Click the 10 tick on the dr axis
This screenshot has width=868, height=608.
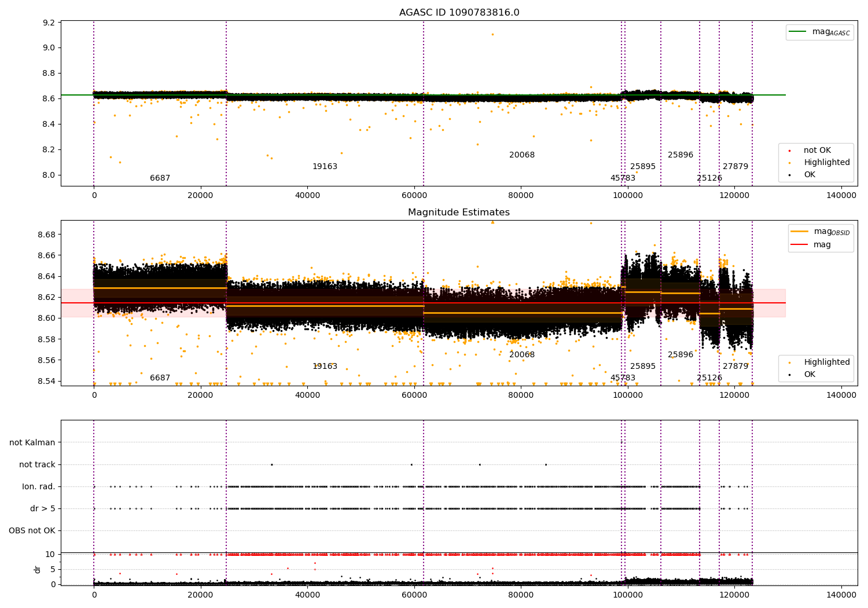(50, 554)
